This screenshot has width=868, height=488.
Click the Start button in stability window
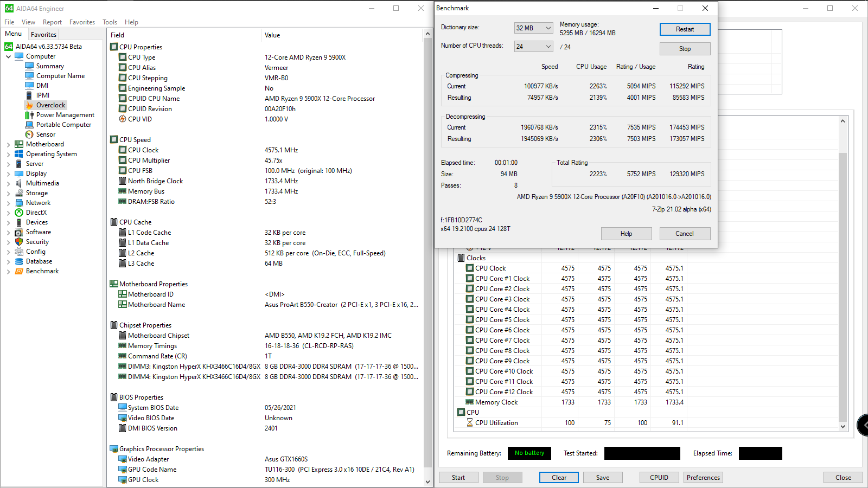458,478
